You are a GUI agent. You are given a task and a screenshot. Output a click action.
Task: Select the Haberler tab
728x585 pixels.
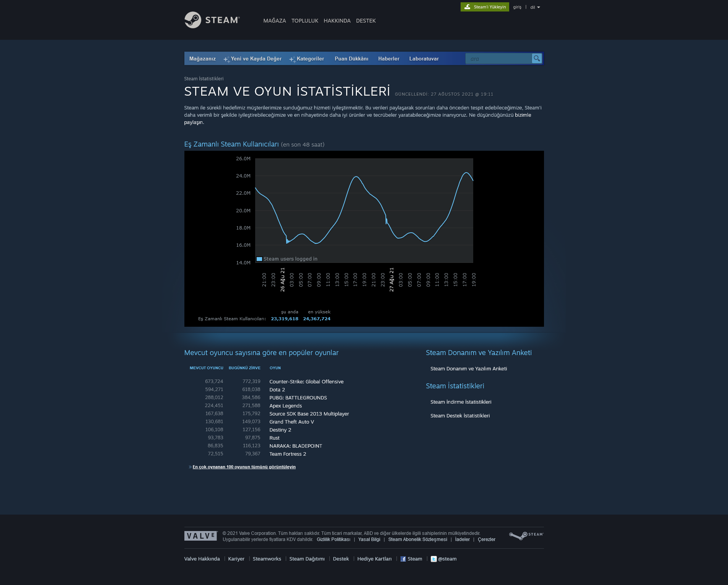pos(389,59)
